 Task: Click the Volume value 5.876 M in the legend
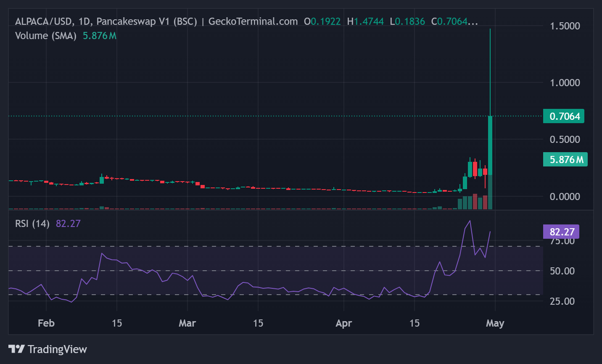(x=100, y=36)
